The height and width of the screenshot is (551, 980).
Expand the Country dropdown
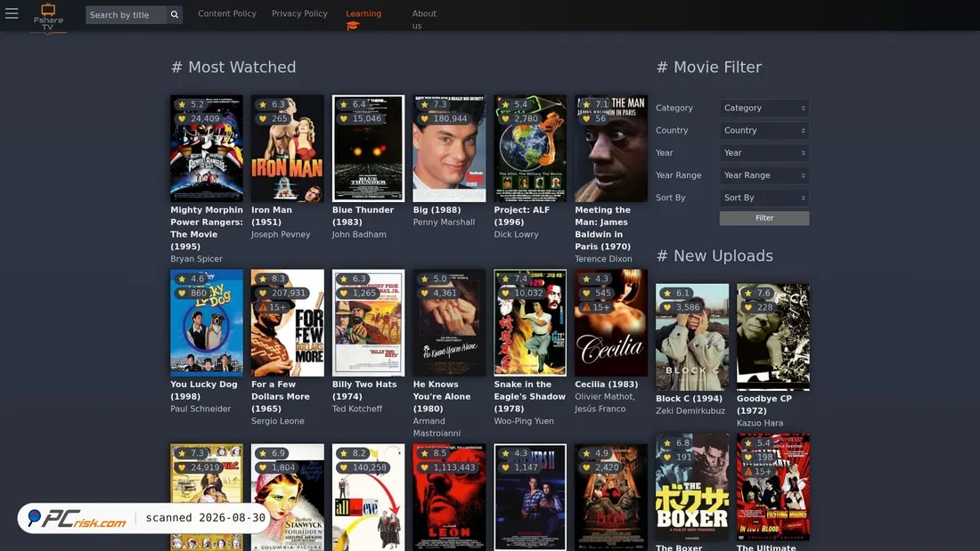(764, 131)
